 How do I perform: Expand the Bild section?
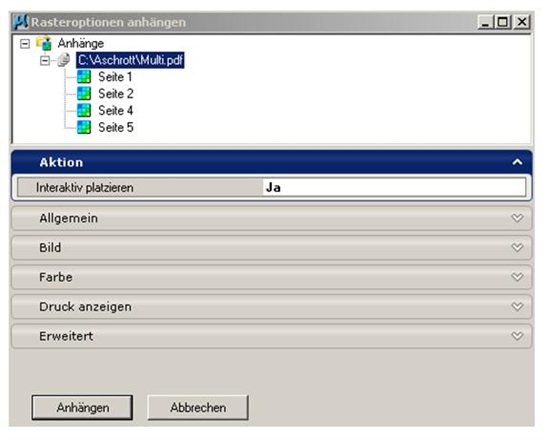[x=272, y=247]
